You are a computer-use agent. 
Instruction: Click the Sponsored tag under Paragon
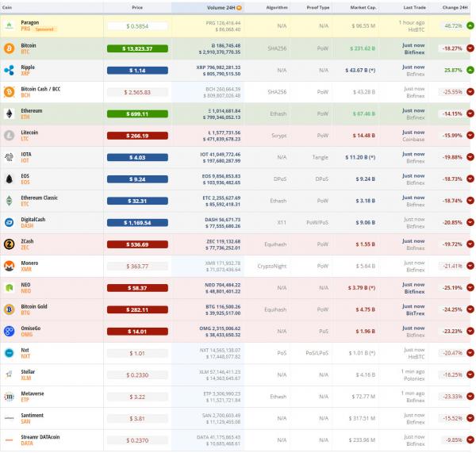click(44, 29)
